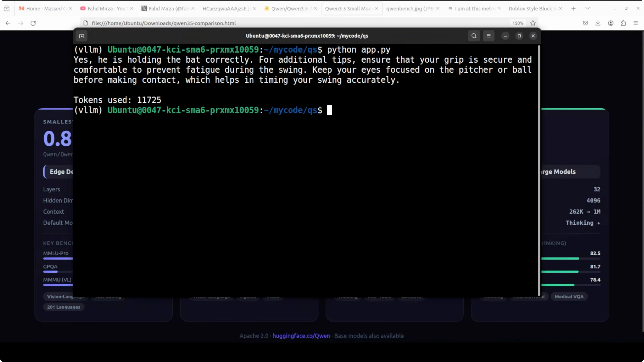This screenshot has width=644, height=362.
Task: Reload the current browser page
Action: click(33, 23)
